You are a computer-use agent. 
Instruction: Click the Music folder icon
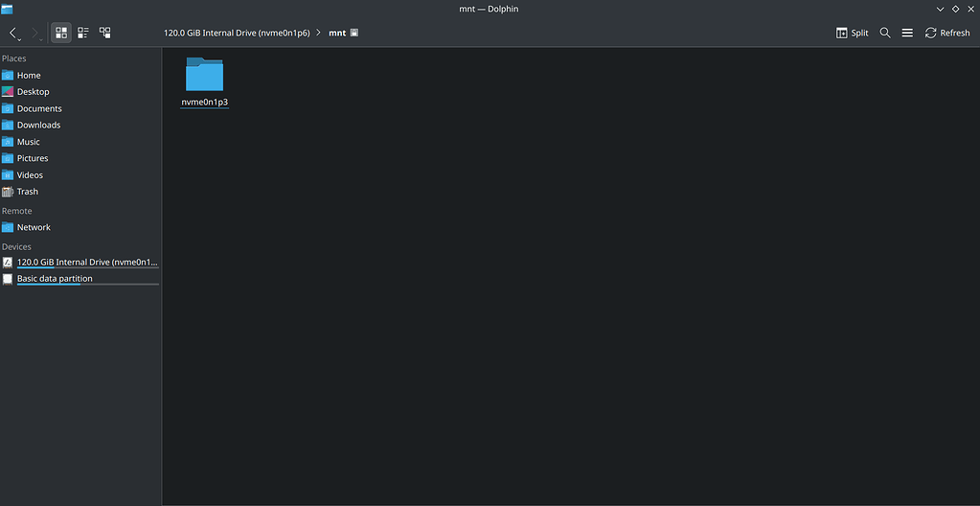(8, 142)
